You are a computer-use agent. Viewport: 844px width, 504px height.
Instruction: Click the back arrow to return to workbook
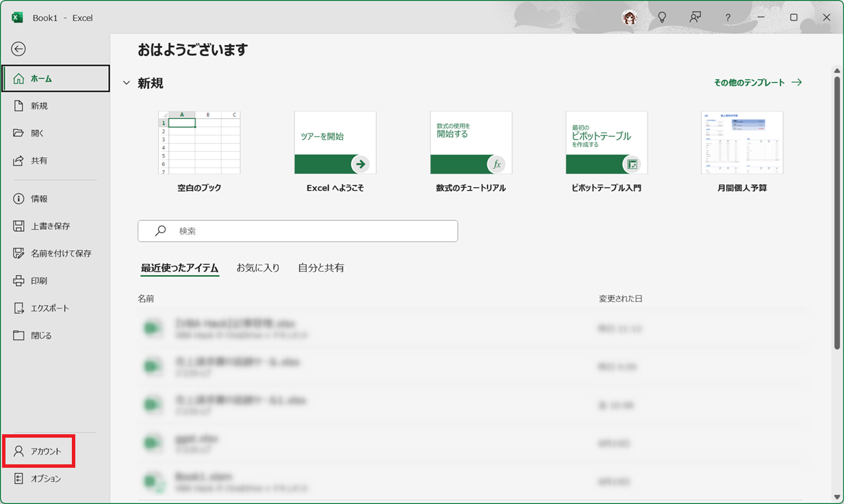[18, 49]
